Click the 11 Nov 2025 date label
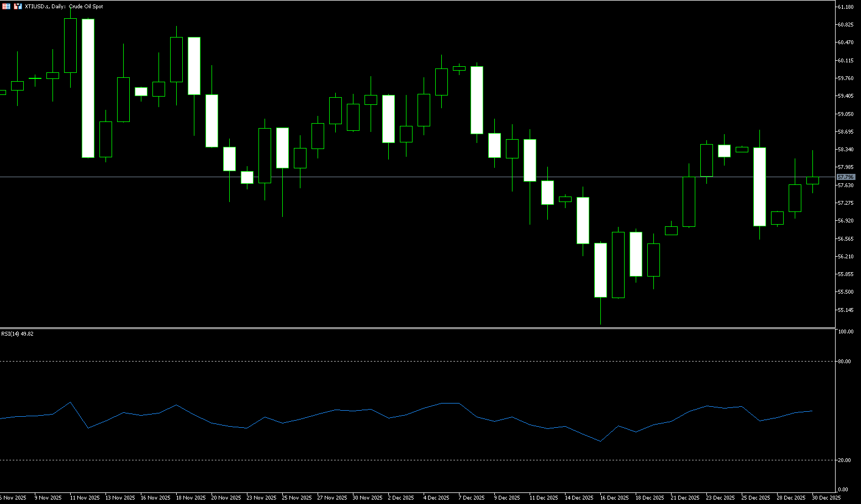This screenshot has height=504, width=861. tap(84, 498)
